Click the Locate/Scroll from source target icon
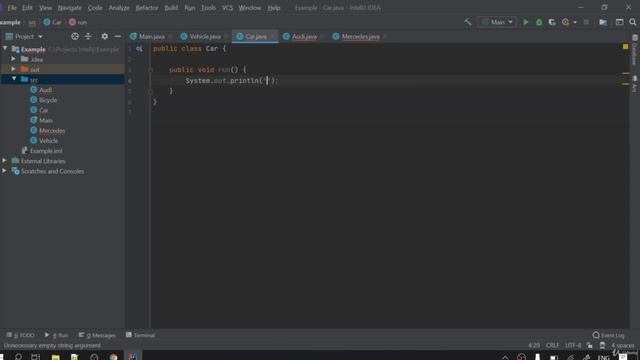 coord(75,36)
